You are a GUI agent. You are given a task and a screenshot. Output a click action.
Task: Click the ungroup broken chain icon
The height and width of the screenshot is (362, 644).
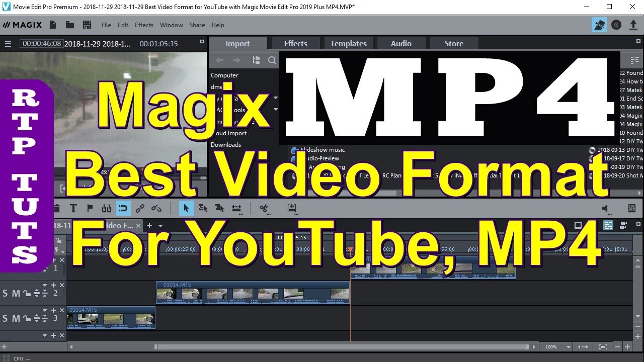click(156, 208)
